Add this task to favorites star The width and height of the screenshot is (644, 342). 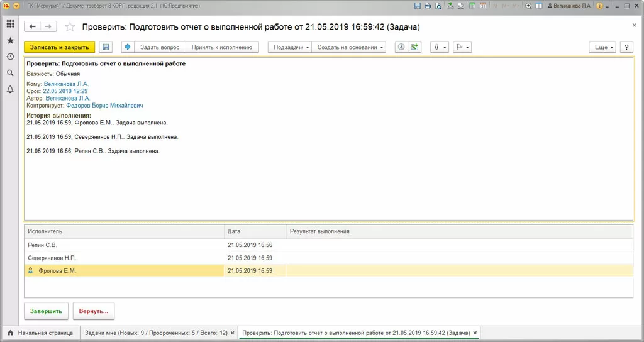coord(70,26)
